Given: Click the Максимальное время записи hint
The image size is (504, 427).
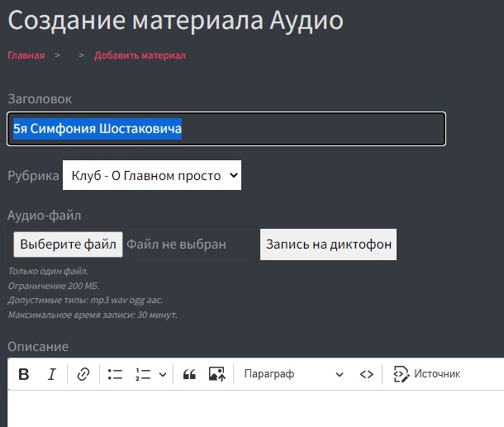Looking at the screenshot, I should click(93, 315).
